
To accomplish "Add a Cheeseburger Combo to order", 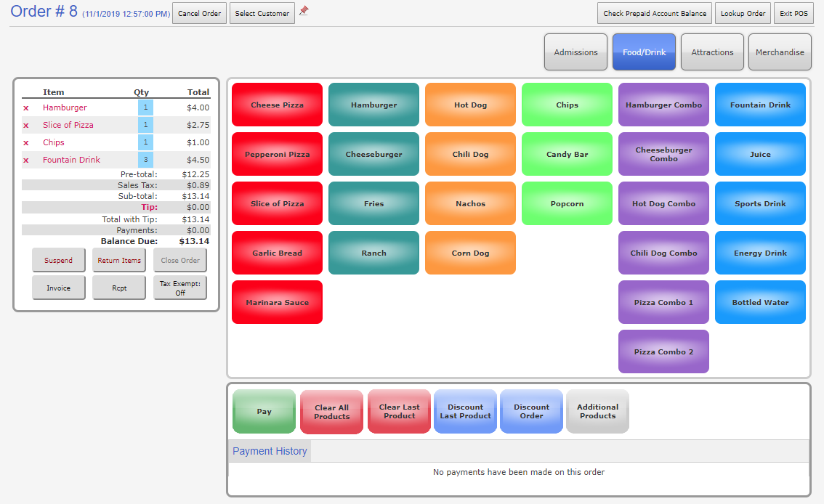I will pyautogui.click(x=663, y=155).
